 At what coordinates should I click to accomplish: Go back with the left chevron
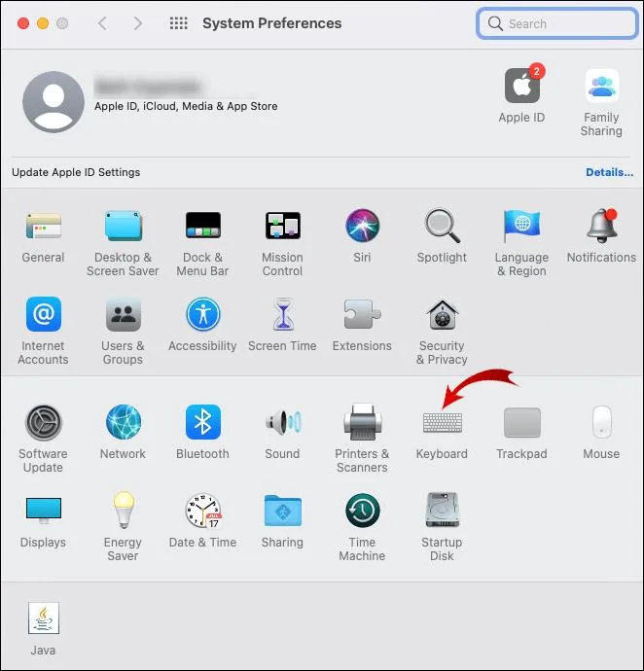tap(102, 23)
